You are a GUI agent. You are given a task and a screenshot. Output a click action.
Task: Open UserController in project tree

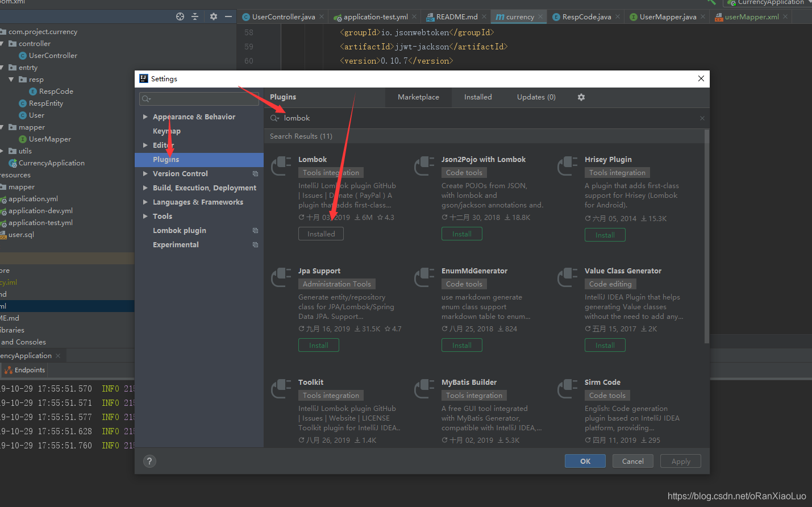pos(53,56)
